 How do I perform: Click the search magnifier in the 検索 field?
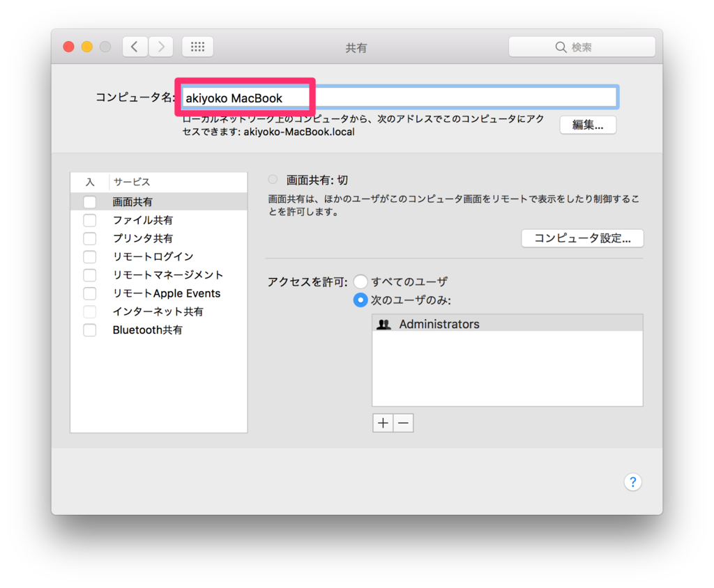coord(561,47)
